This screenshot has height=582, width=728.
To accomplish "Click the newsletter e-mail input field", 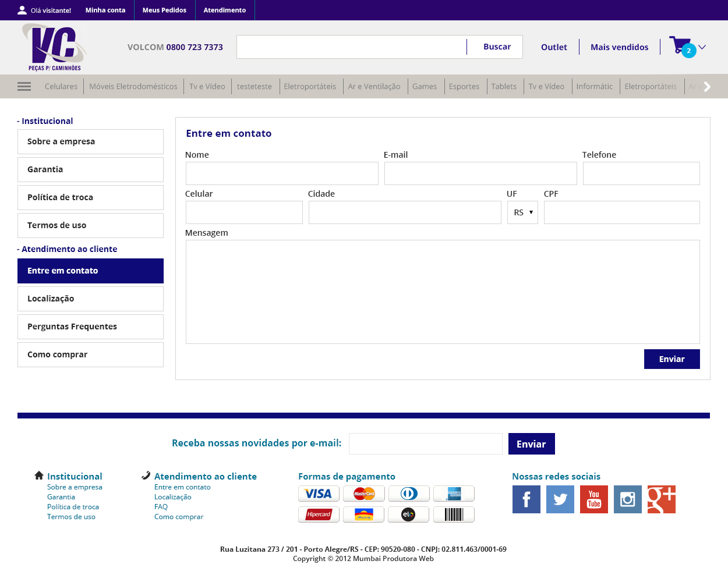I will point(425,443).
